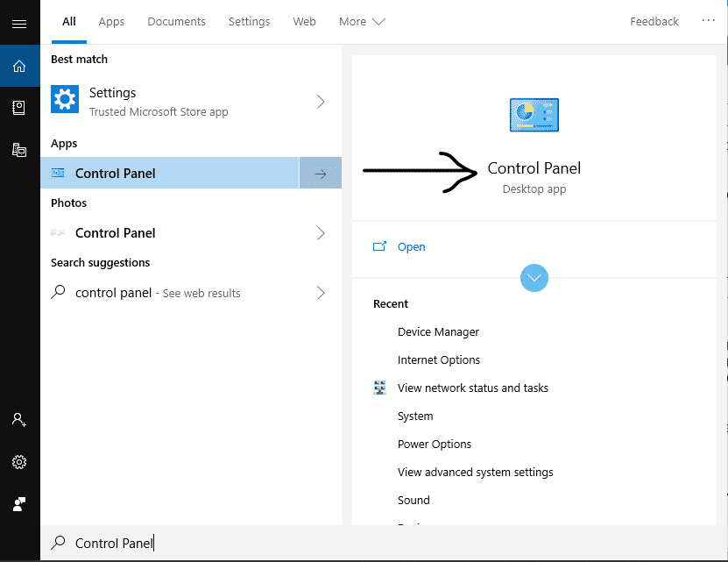Click the Control Panel icon in Apps results
The width and height of the screenshot is (728, 562).
(x=58, y=173)
